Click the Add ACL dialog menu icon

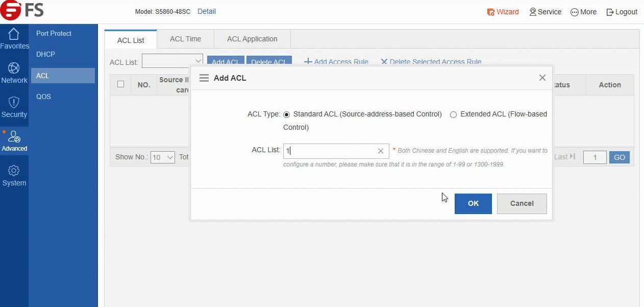204,78
